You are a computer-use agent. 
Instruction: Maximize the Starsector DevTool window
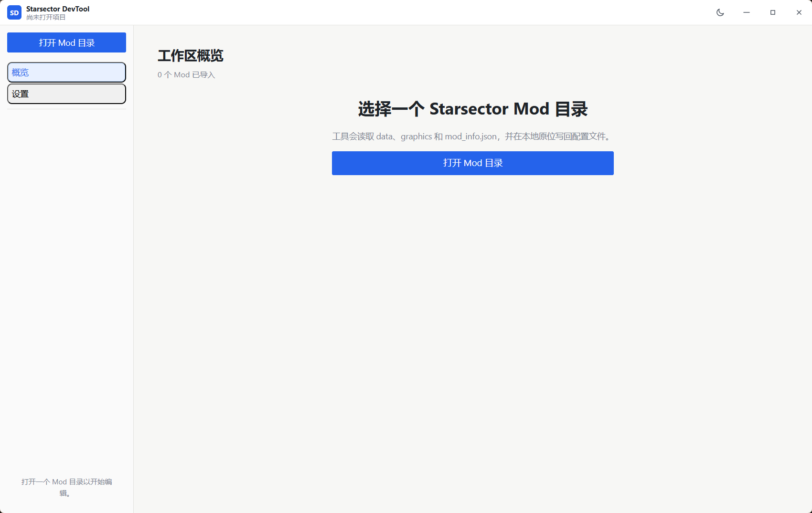[x=773, y=13]
